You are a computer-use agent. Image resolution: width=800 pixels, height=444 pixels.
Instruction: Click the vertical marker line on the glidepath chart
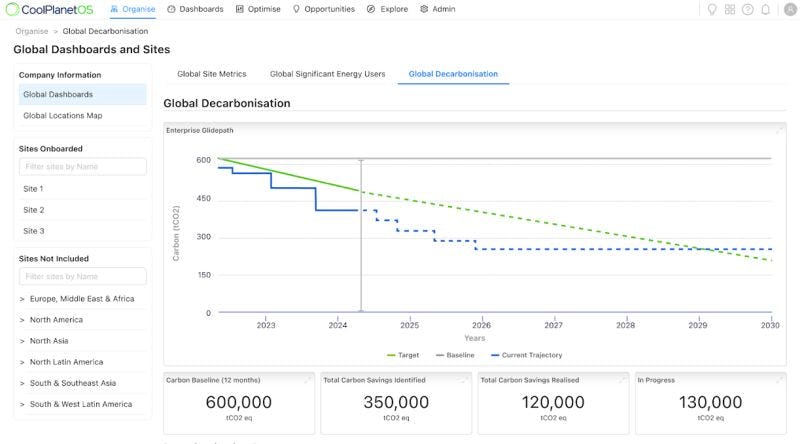tap(361, 240)
